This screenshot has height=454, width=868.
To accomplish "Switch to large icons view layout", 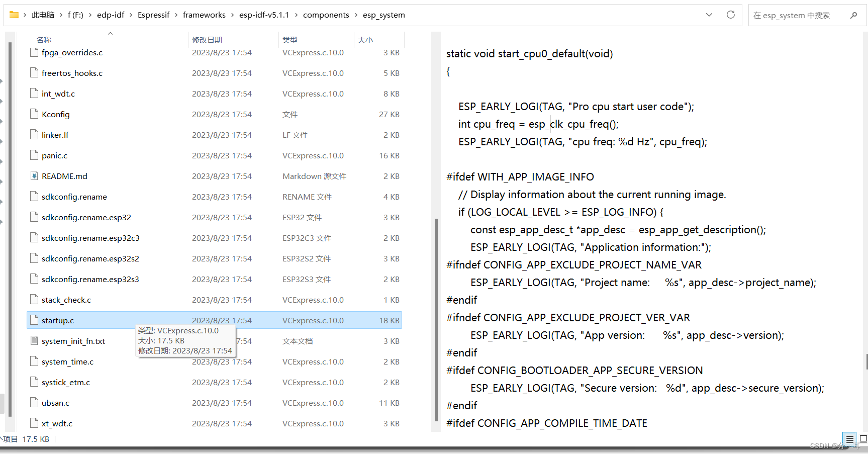I will pos(863,439).
